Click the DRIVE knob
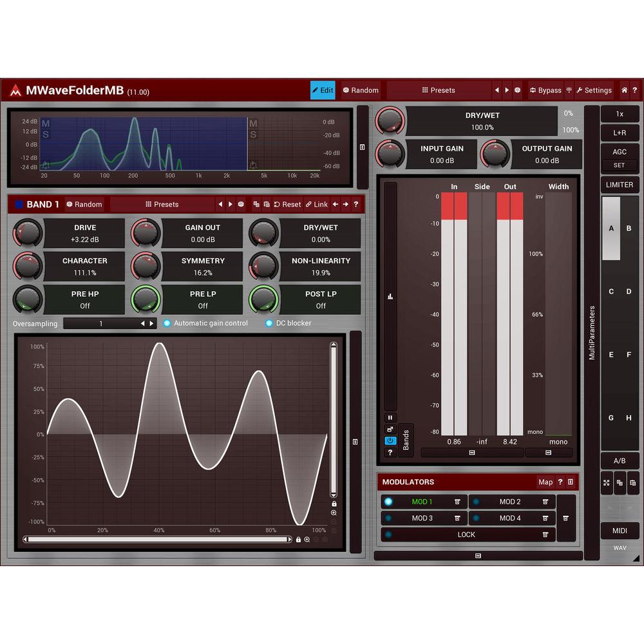This screenshot has width=644, height=644. [x=27, y=232]
